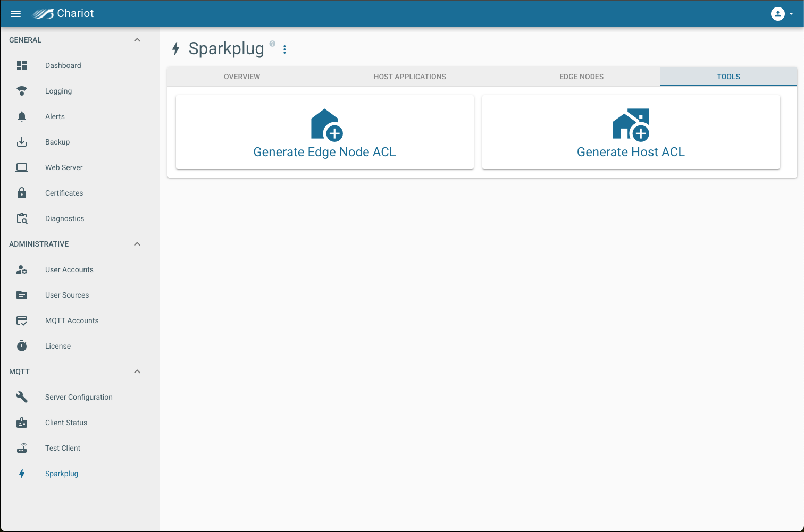The height and width of the screenshot is (532, 804).
Task: Click the GENERAL section heading
Action: [x=25, y=40]
